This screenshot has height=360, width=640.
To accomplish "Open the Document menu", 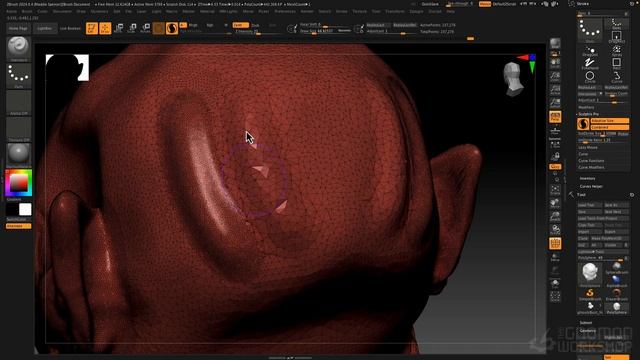I will [x=62, y=11].
